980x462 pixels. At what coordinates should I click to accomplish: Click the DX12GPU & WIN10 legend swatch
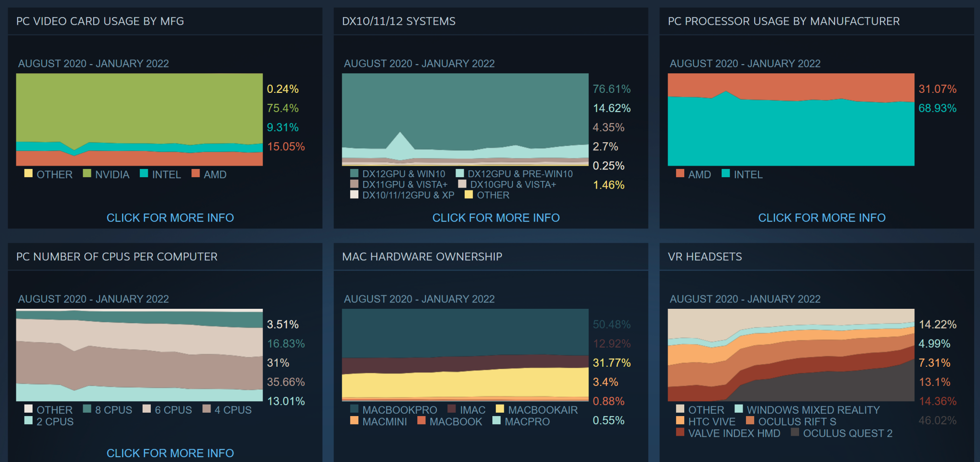(x=354, y=173)
